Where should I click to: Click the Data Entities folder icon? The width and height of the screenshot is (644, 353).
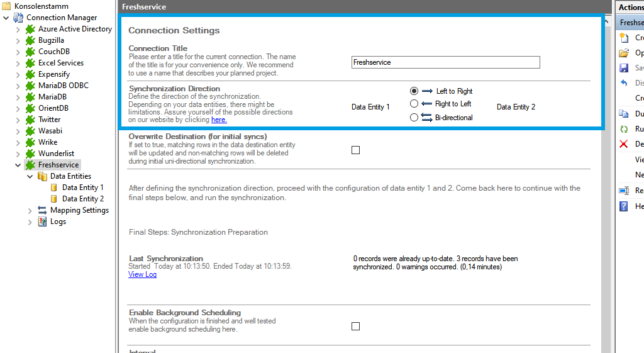(42, 176)
